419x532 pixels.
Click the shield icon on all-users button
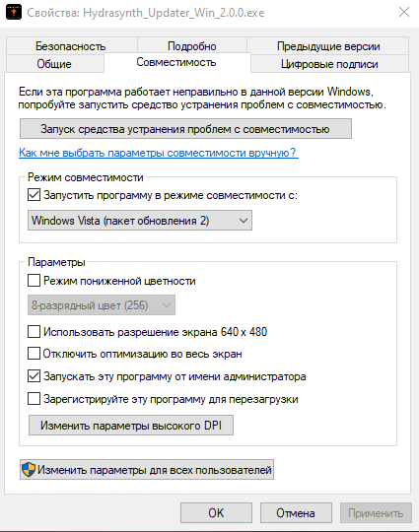click(29, 470)
